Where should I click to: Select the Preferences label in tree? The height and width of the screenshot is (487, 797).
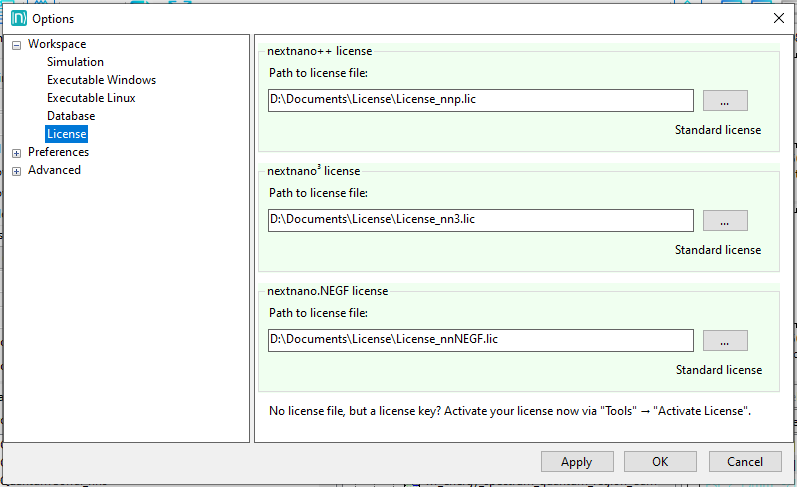coord(58,152)
